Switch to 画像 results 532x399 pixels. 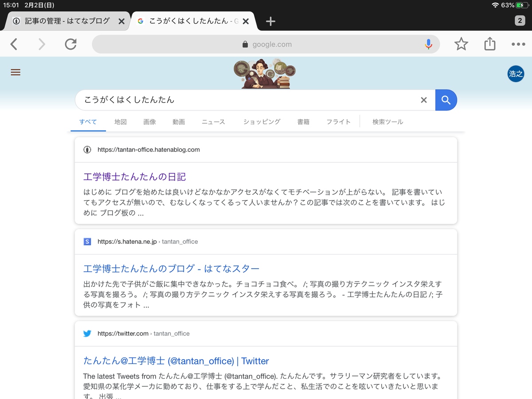coord(150,121)
